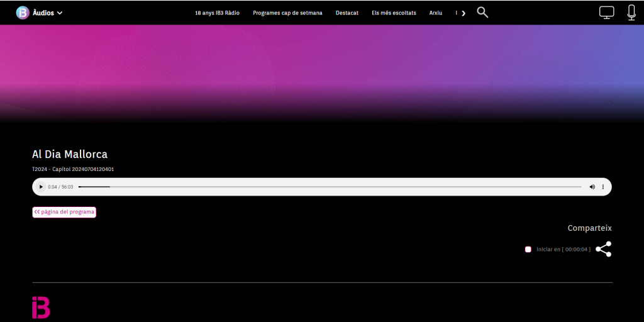This screenshot has height=322, width=644.
Task: Open the '18 anys IB3 Ràdio' menu item
Action: point(217,13)
